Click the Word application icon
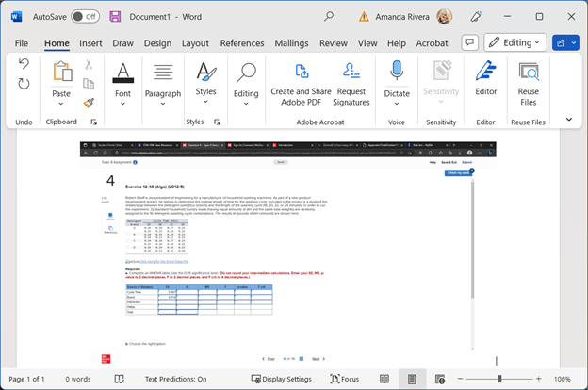The width and height of the screenshot is (588, 390). [x=17, y=17]
